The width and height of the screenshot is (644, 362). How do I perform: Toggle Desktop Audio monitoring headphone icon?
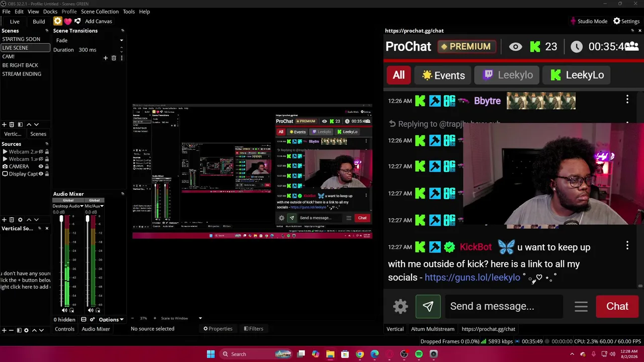(71, 311)
